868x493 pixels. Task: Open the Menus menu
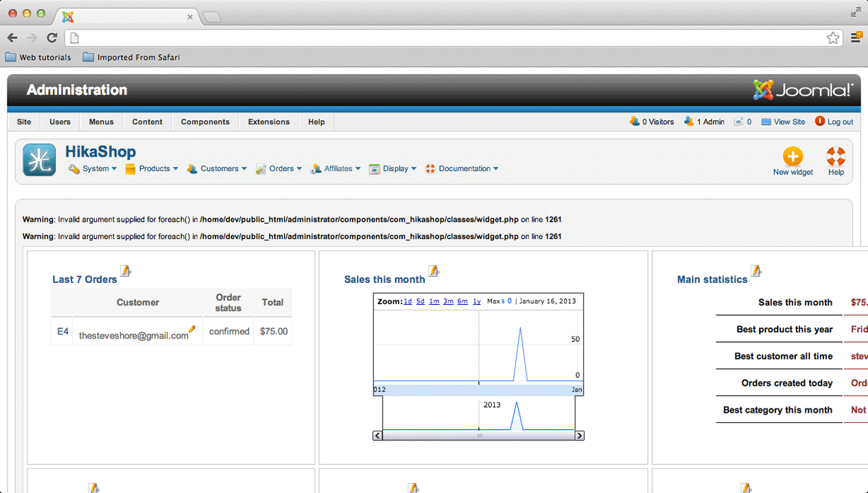[x=101, y=122]
